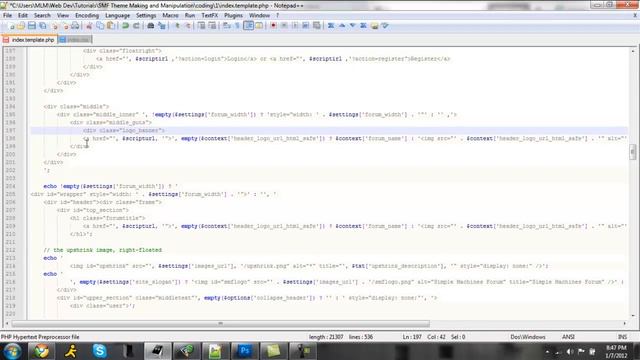Zoom out using the toolbar icon
640x360 pixels.
(x=188, y=26)
